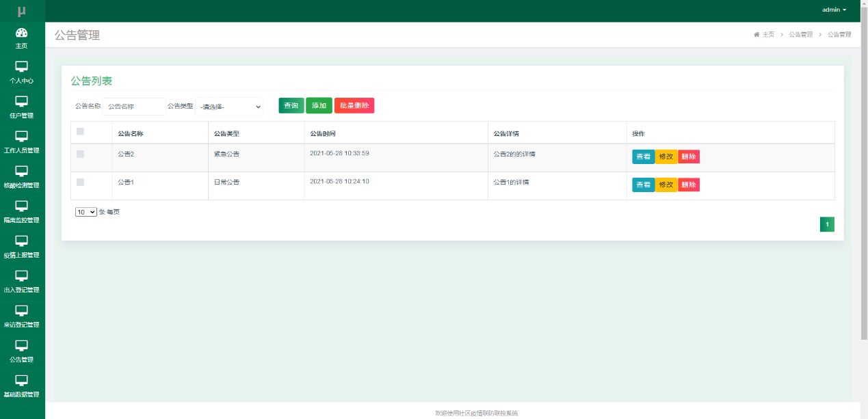Focus the 公告名称 search input field
Viewport: 868px width, 419px height.
pos(134,107)
